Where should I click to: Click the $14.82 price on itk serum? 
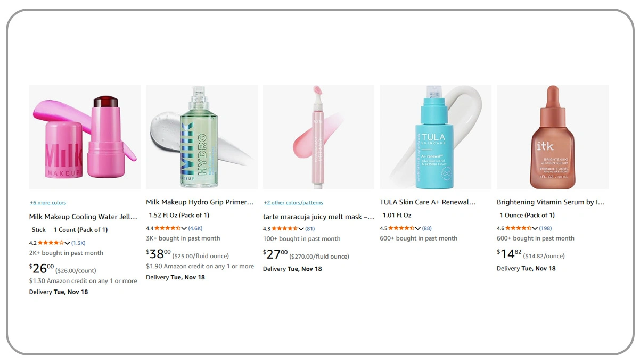coord(510,253)
